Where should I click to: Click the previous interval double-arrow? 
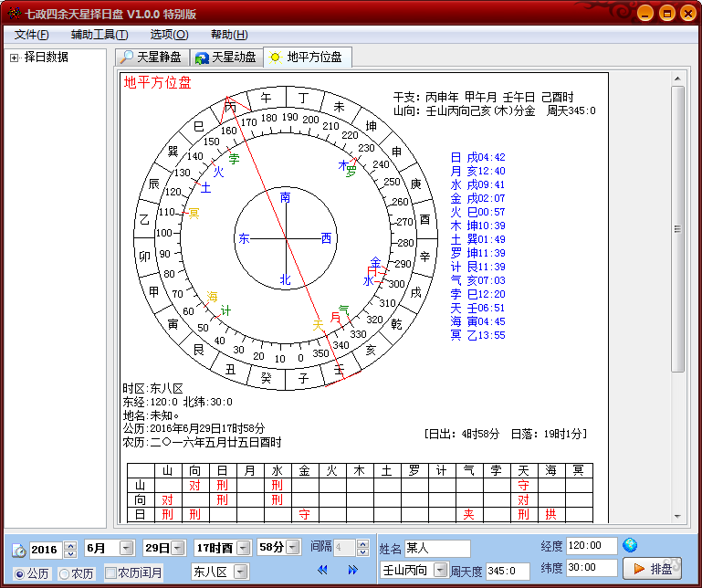[x=322, y=570]
